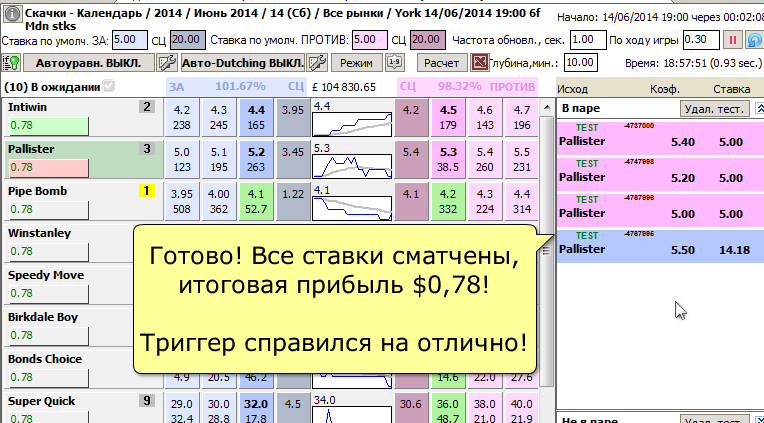Select runner Bonds Choice name
764x423 pixels.
point(45,359)
